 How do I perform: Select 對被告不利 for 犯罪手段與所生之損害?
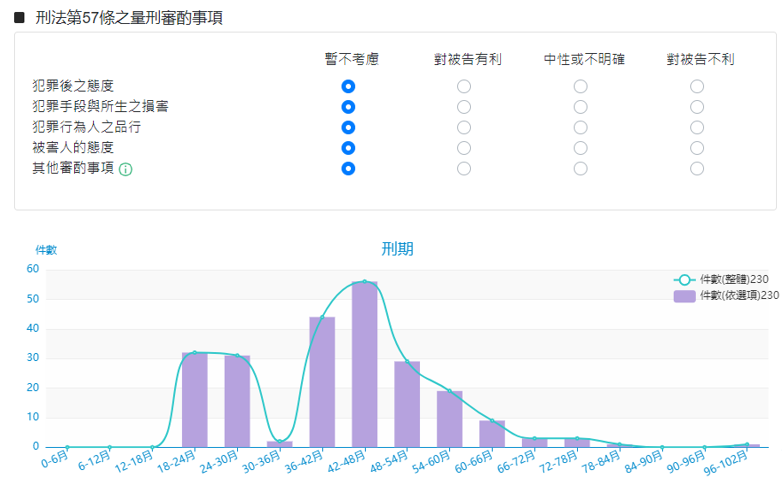697,107
